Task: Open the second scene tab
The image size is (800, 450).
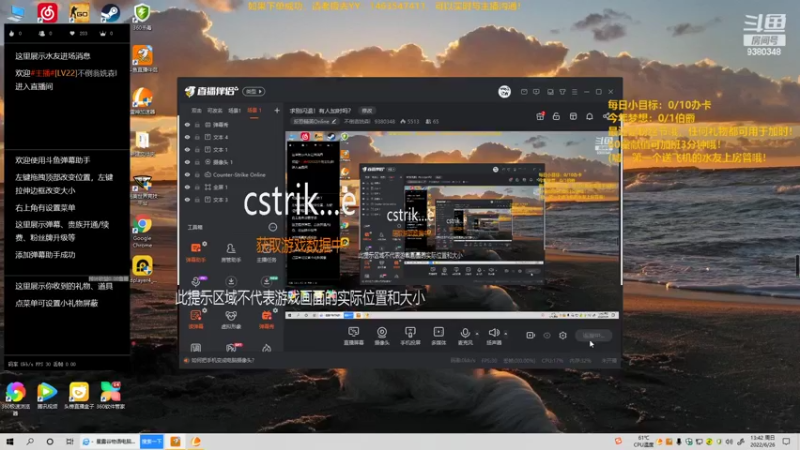Action: (215, 111)
